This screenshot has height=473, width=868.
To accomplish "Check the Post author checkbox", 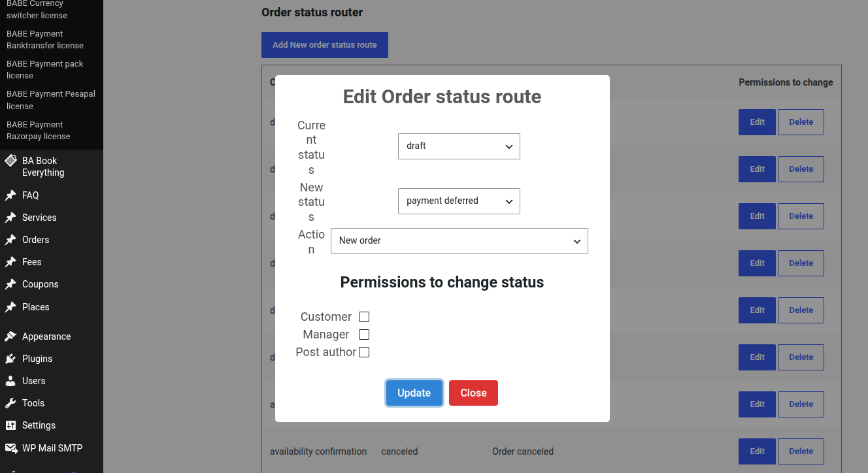I will tap(364, 352).
